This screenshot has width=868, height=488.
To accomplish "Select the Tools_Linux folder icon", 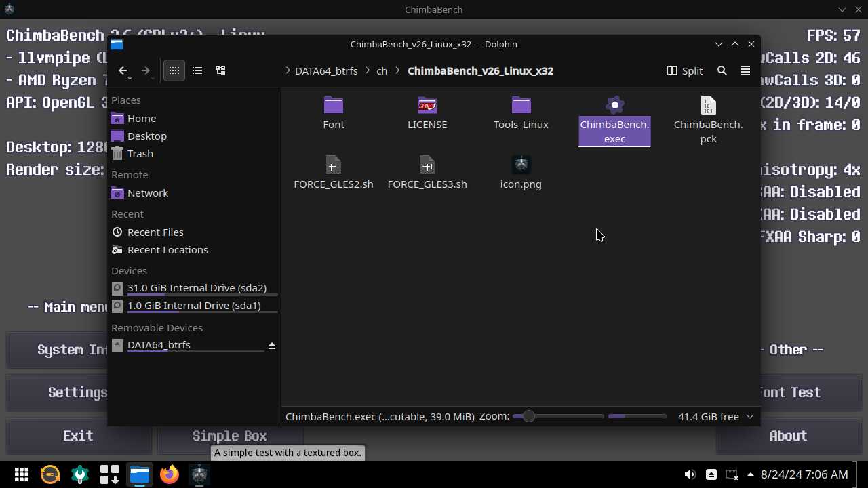I will point(521,105).
